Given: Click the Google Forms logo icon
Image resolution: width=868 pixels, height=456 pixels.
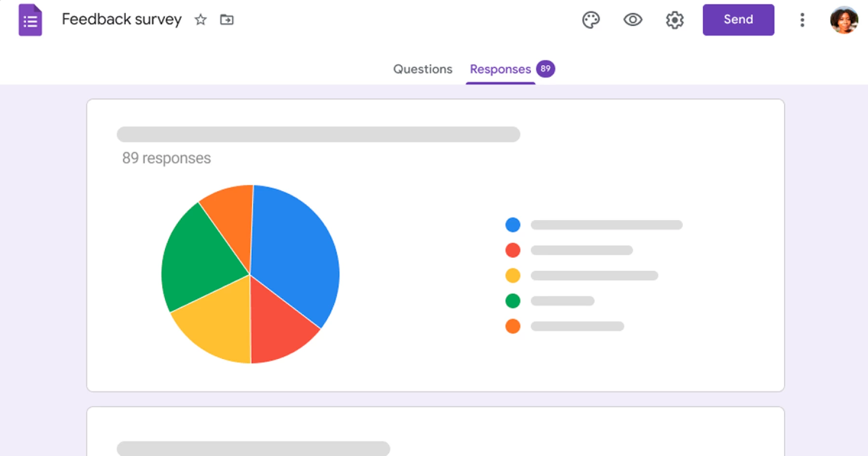Looking at the screenshot, I should [30, 20].
